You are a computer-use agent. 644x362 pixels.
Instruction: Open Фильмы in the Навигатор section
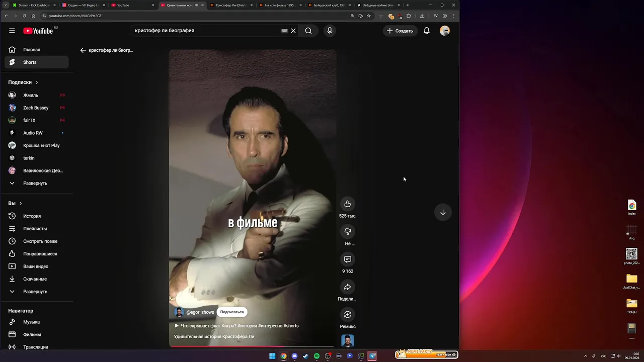pyautogui.click(x=37, y=334)
